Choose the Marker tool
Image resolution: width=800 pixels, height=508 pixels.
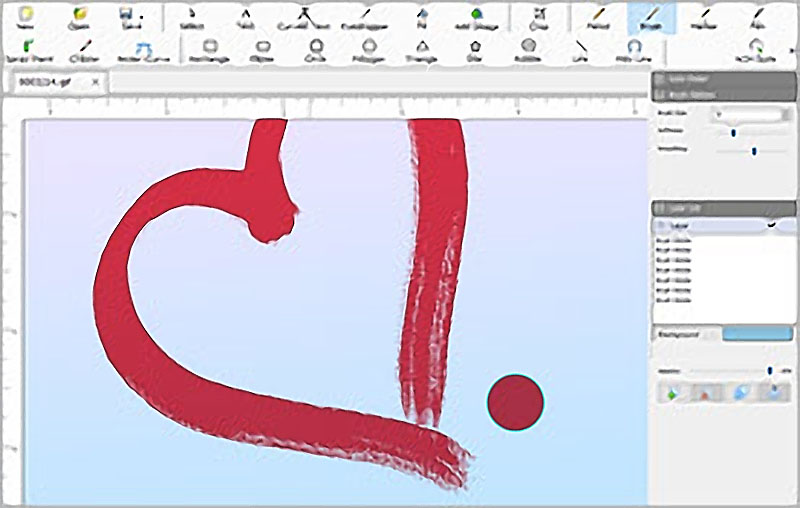tap(705, 17)
